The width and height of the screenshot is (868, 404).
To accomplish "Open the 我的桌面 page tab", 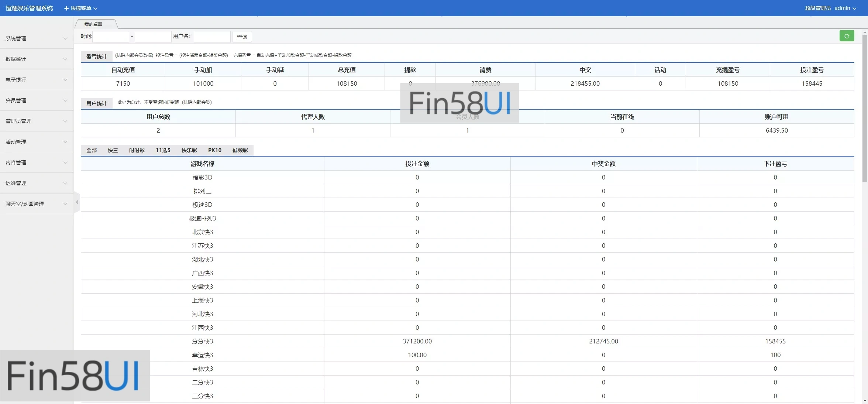I will coord(93,24).
